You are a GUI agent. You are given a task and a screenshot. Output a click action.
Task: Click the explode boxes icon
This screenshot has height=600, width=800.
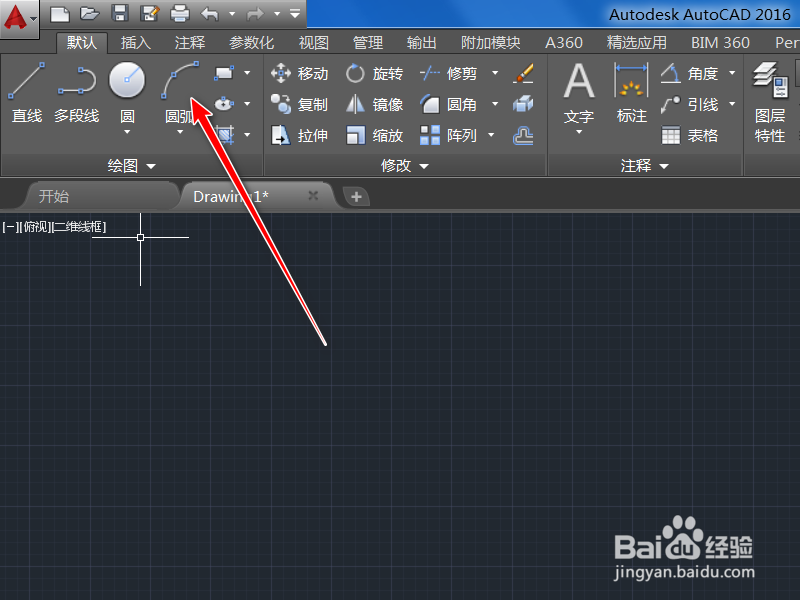point(523,104)
